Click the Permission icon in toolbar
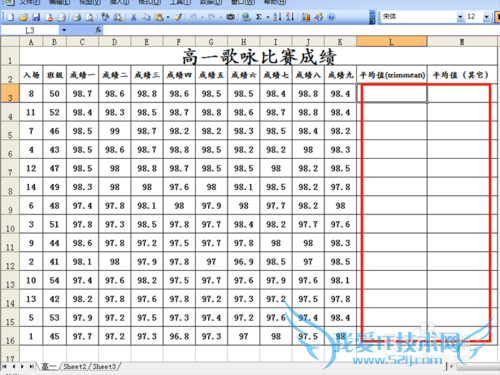Screen dimensions: 500x375 49,17
